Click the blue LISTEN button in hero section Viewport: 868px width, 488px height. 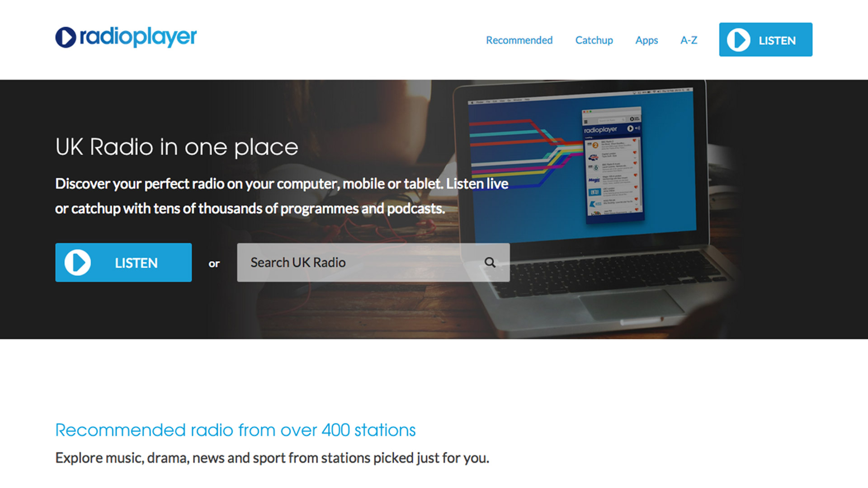tap(124, 262)
